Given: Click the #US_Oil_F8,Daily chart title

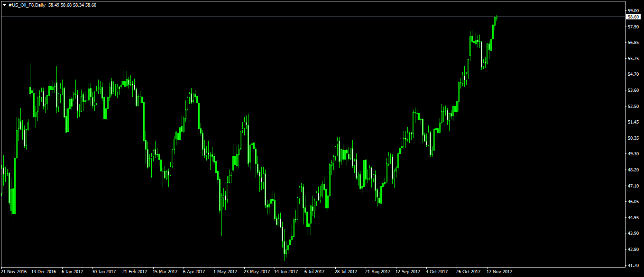Looking at the screenshot, I should click(x=27, y=5).
